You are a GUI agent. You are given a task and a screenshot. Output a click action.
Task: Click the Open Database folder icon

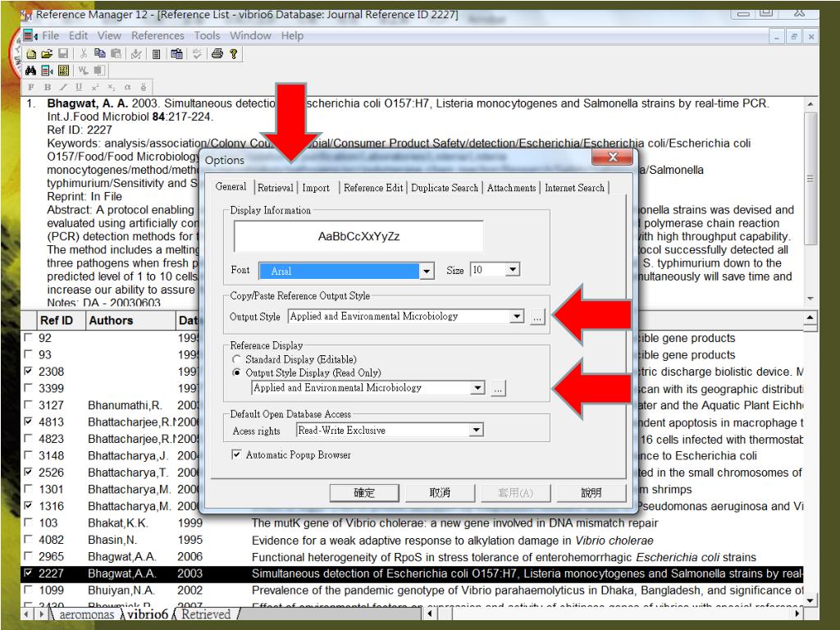click(x=47, y=53)
